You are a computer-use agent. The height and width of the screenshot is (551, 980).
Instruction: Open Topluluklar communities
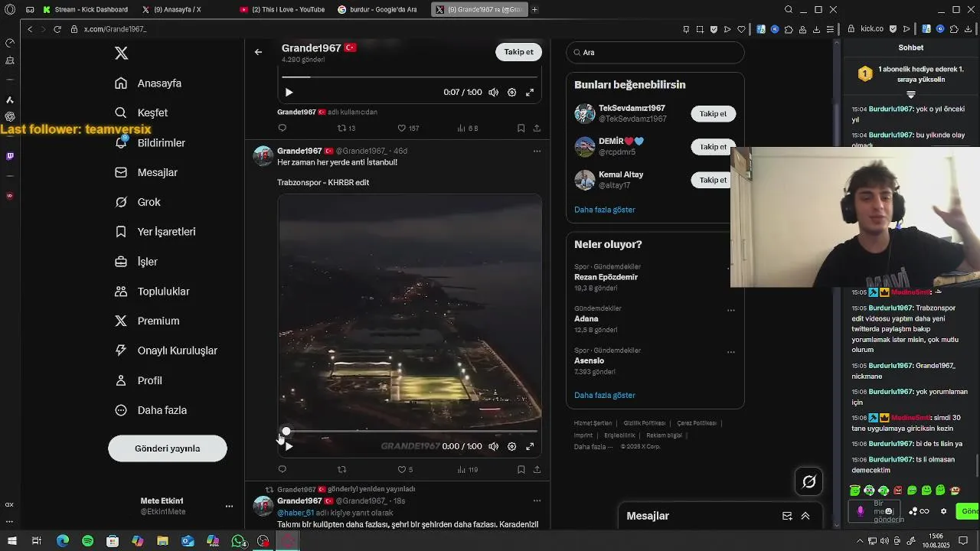(x=152, y=292)
